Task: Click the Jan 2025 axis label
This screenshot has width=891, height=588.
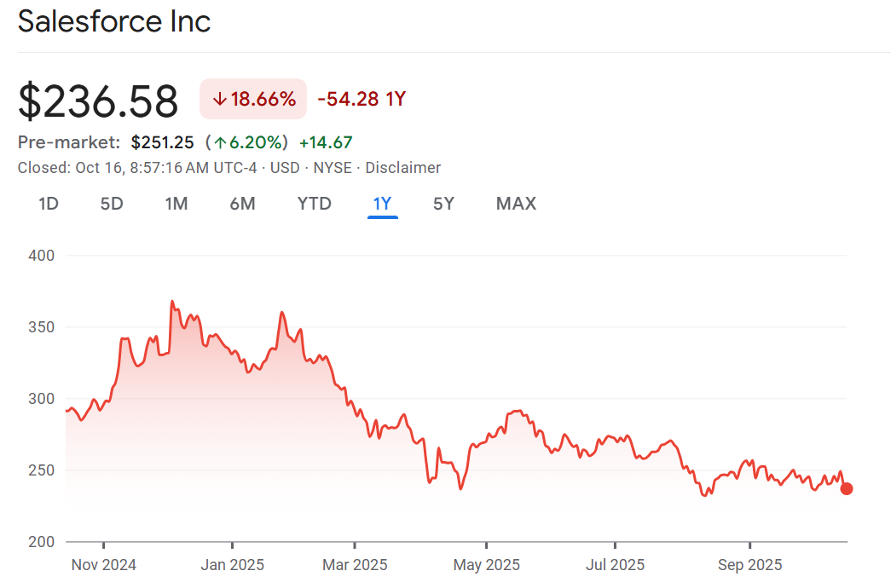Action: point(233,564)
